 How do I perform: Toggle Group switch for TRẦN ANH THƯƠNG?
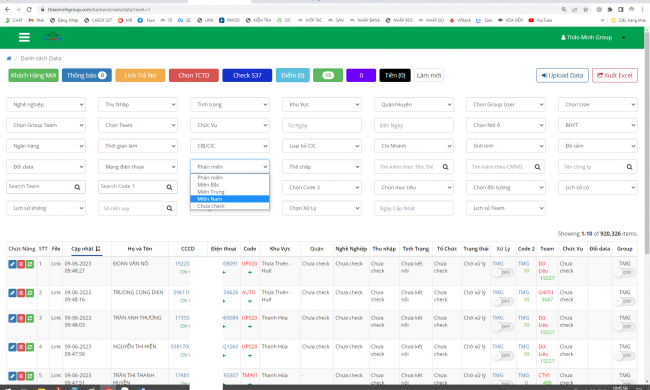coord(624,327)
